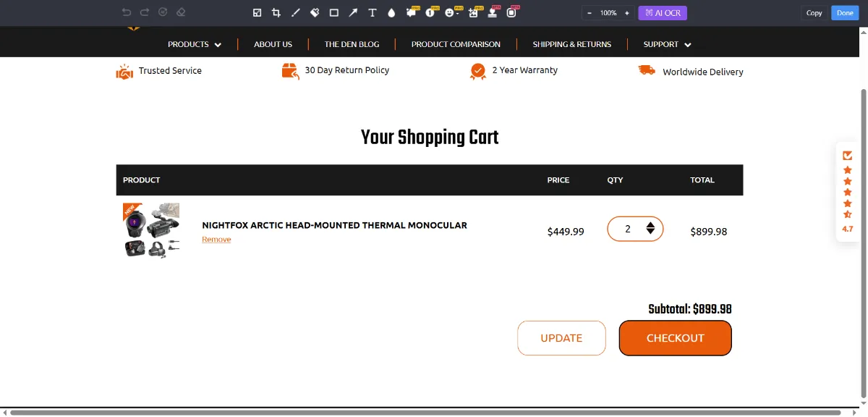Screen dimensions: 868x417
Task: Open the Nightfox Arctic product thumbnail
Action: click(151, 230)
